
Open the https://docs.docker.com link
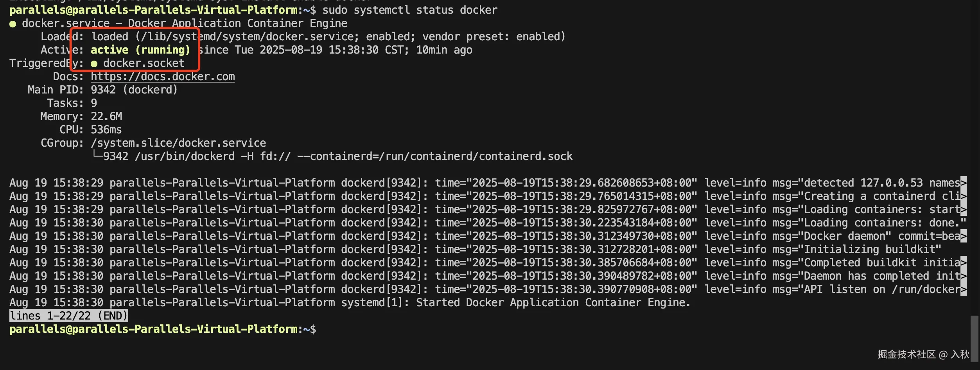coord(163,76)
